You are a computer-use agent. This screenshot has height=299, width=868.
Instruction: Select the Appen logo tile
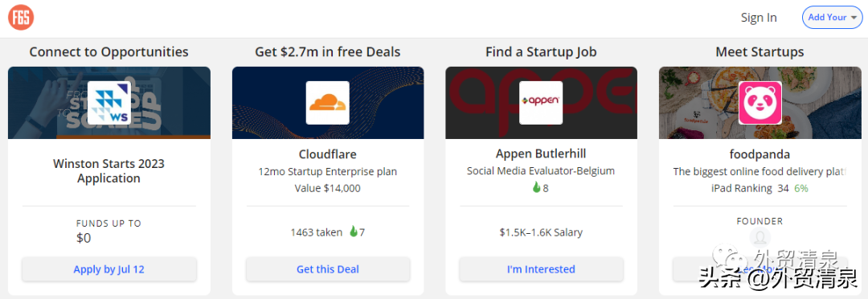pos(541,103)
